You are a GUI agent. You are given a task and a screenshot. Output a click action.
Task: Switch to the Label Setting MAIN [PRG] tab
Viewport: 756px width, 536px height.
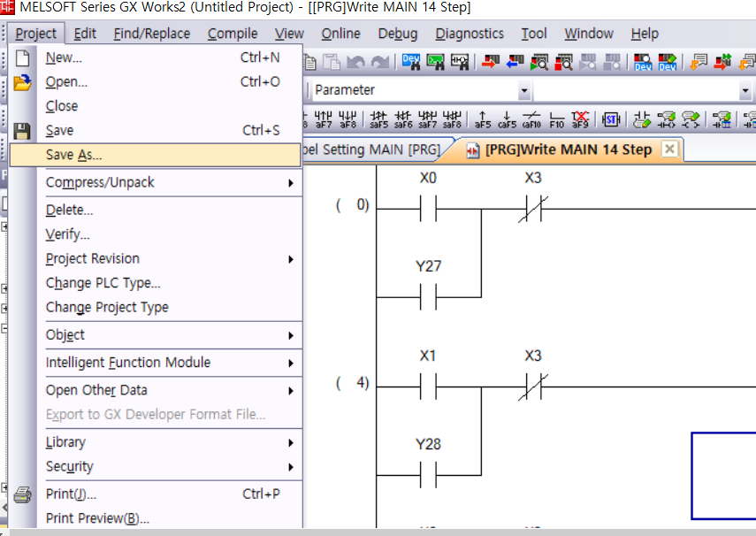[376, 149]
